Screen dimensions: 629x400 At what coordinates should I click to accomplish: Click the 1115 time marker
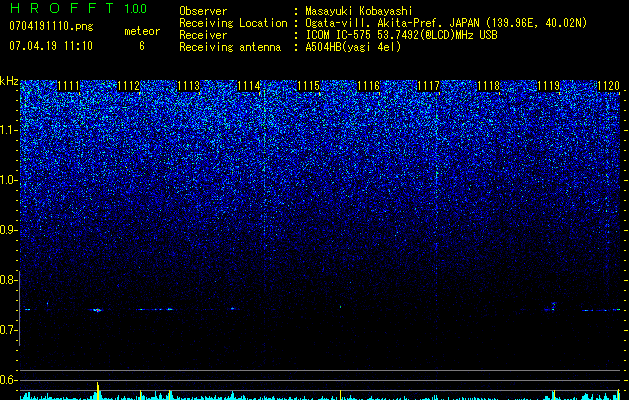click(x=308, y=86)
